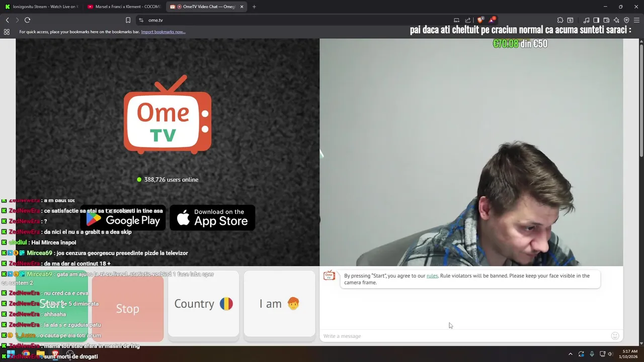Click Download on the App Store badge
This screenshot has width=644, height=362.
pos(212,217)
